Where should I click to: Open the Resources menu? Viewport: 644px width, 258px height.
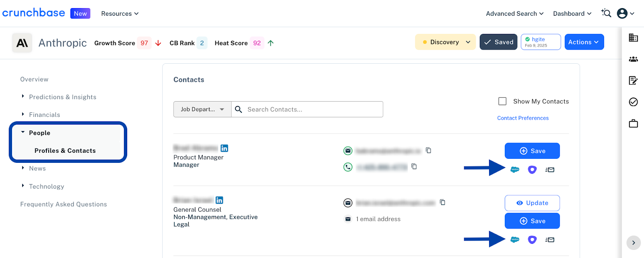coord(120,13)
